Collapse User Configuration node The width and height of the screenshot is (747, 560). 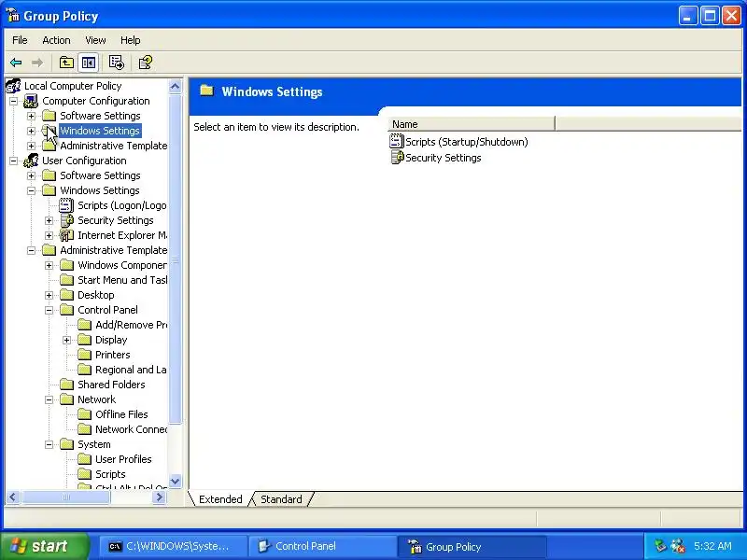[x=13, y=161]
